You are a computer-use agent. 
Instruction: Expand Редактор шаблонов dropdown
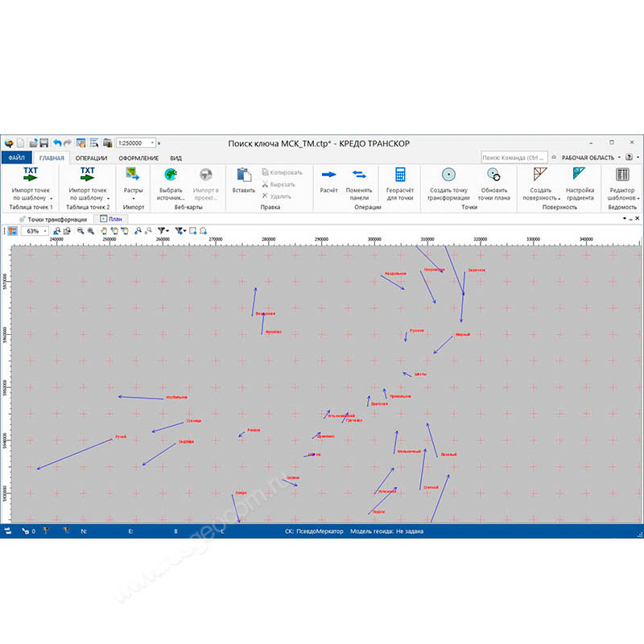(x=639, y=198)
